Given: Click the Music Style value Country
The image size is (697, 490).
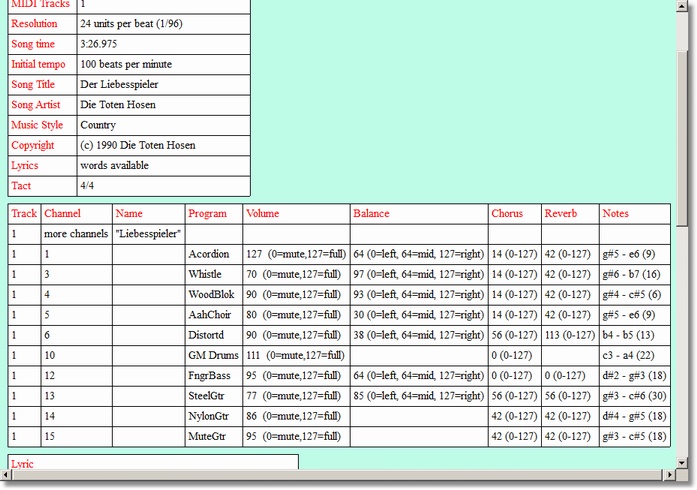Looking at the screenshot, I should [x=98, y=126].
